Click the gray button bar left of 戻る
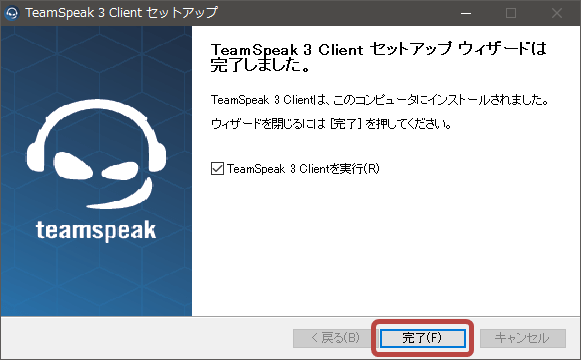The width and height of the screenshot is (581, 360). [146, 338]
